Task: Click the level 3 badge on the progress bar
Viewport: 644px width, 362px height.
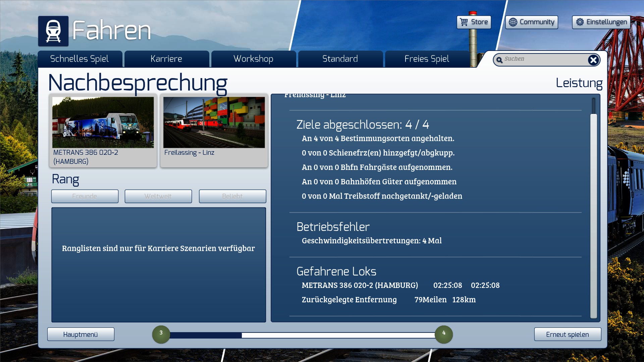Action: pyautogui.click(x=161, y=334)
